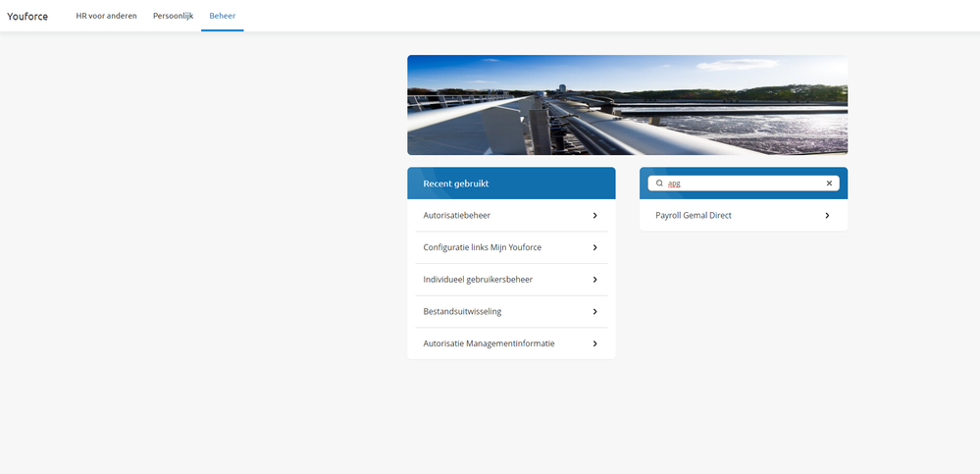The width and height of the screenshot is (980, 474).
Task: Click chevron for Configuratie links Mijn Youforce
Action: click(595, 247)
